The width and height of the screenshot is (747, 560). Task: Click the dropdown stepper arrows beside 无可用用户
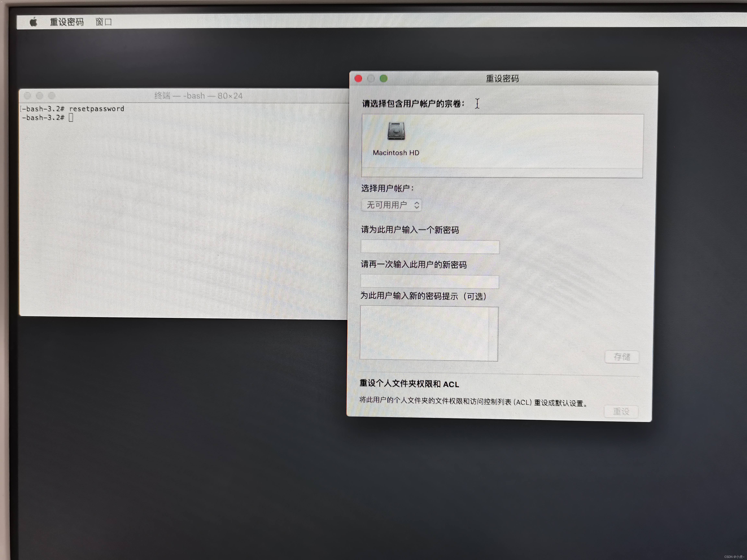click(417, 205)
